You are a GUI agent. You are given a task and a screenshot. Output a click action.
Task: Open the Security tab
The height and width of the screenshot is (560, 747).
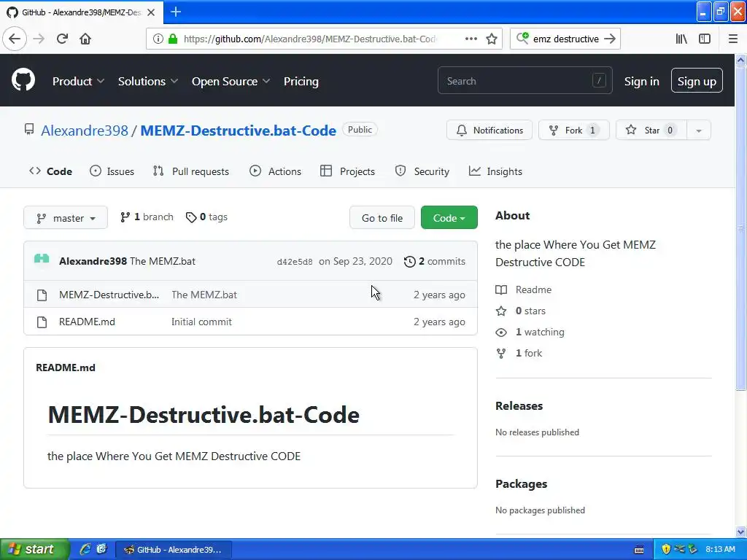[422, 171]
